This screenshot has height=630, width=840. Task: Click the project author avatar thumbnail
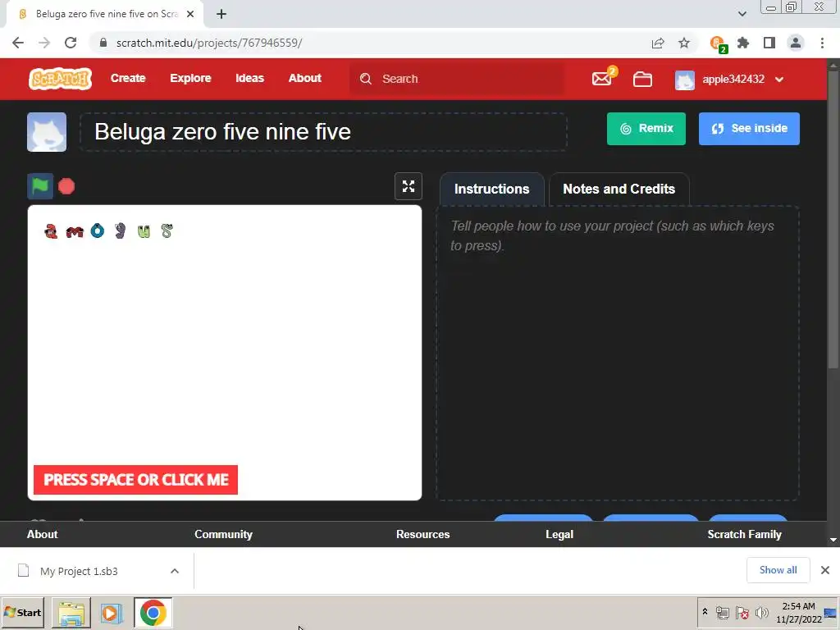(x=47, y=132)
